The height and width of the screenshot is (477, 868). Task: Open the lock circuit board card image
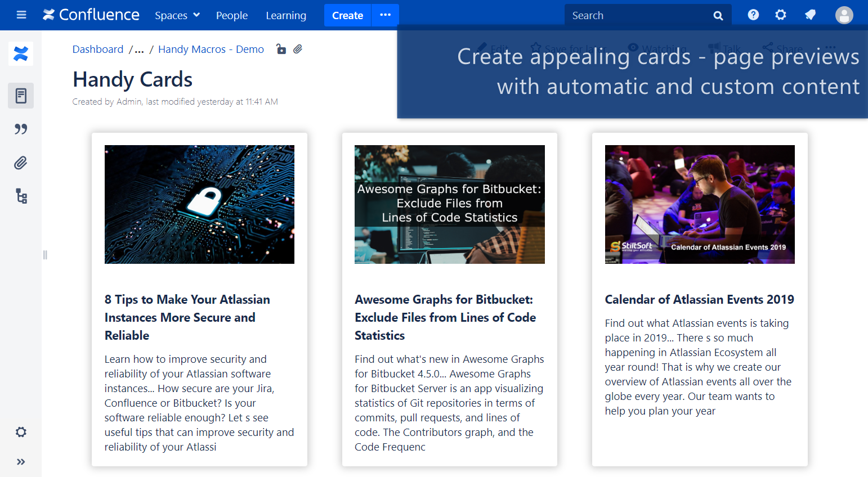pyautogui.click(x=199, y=204)
